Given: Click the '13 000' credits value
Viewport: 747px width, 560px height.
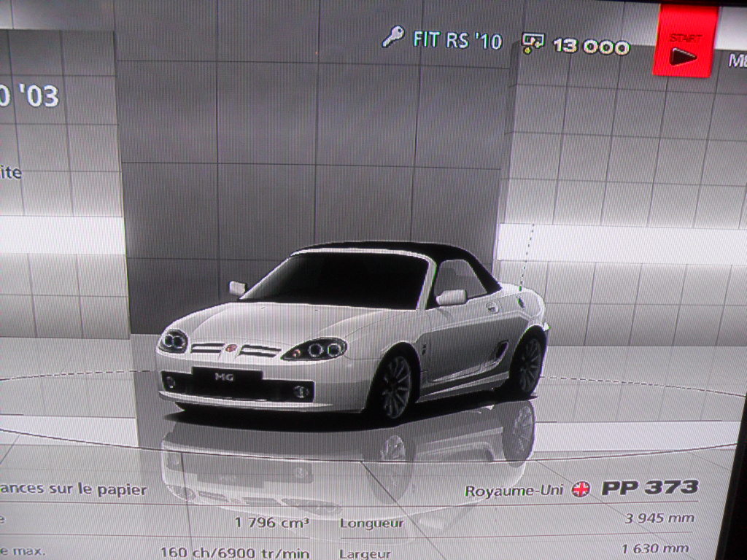Looking at the screenshot, I should click(591, 46).
